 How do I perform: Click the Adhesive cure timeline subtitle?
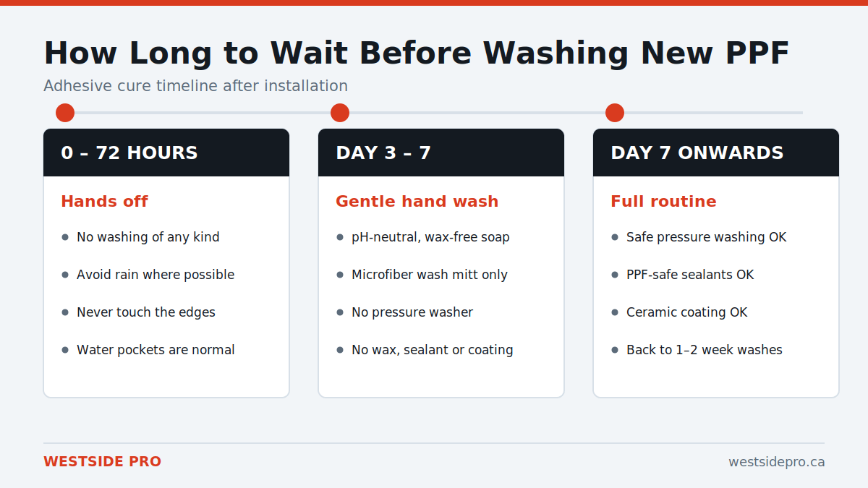point(195,86)
